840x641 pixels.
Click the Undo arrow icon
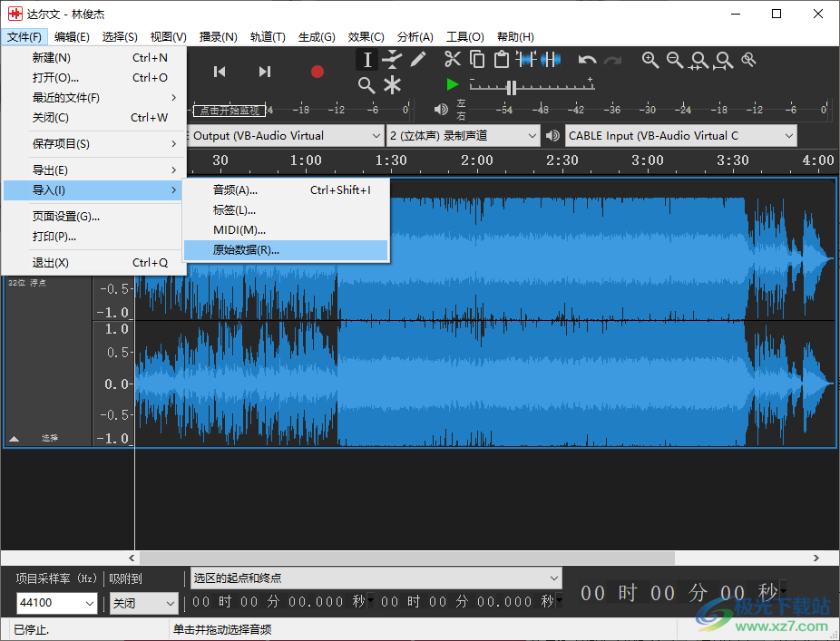point(587,60)
